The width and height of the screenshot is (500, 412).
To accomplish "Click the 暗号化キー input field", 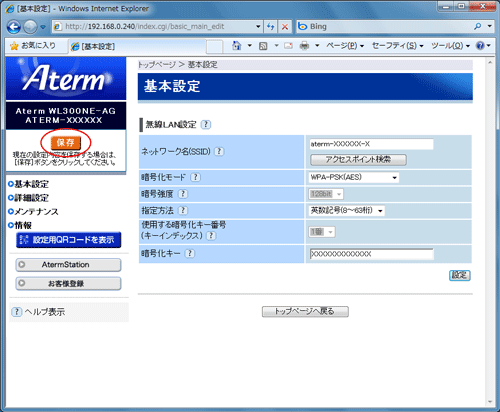I will [371, 254].
